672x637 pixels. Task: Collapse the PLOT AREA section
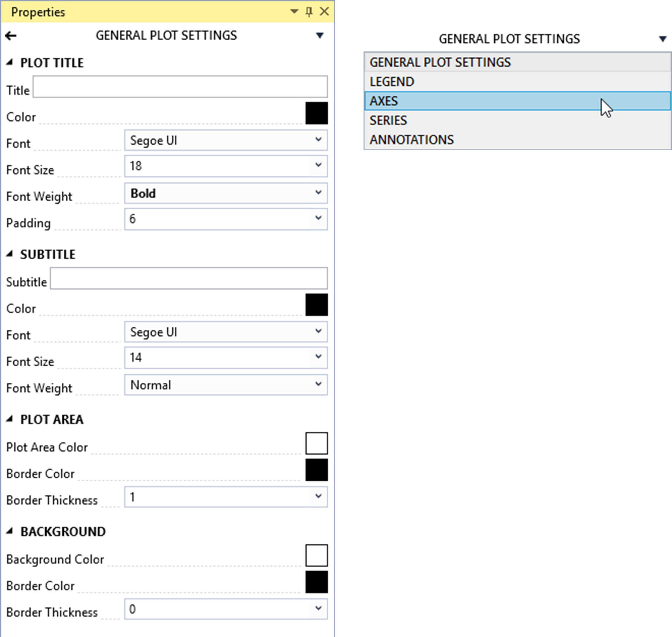coord(9,419)
